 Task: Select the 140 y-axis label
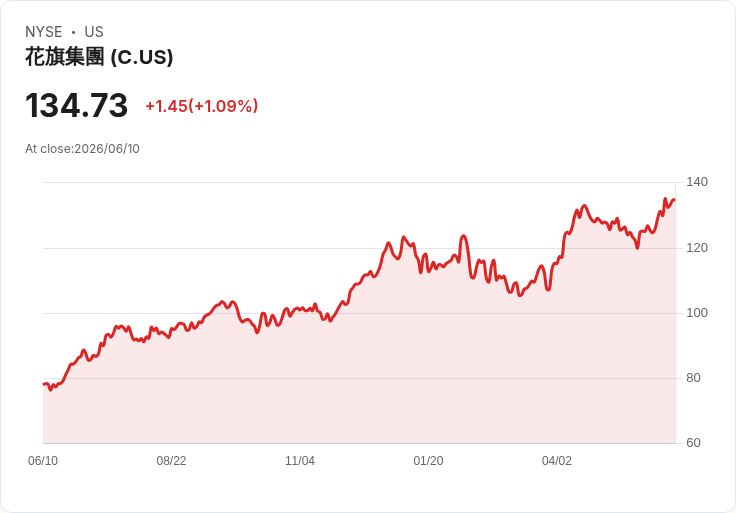pos(697,182)
